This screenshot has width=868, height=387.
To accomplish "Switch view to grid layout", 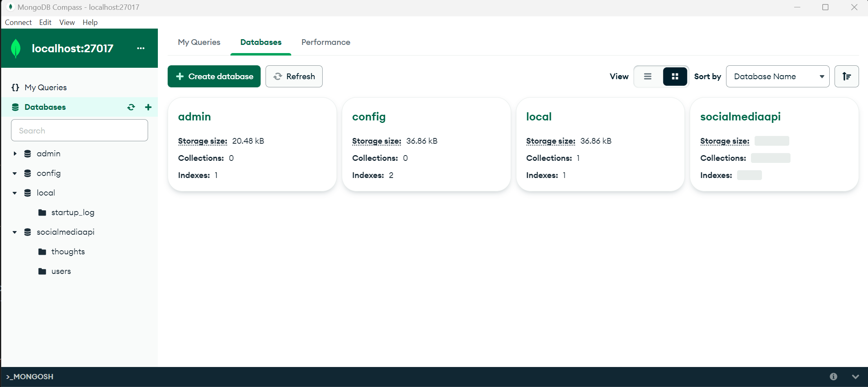I will point(675,76).
